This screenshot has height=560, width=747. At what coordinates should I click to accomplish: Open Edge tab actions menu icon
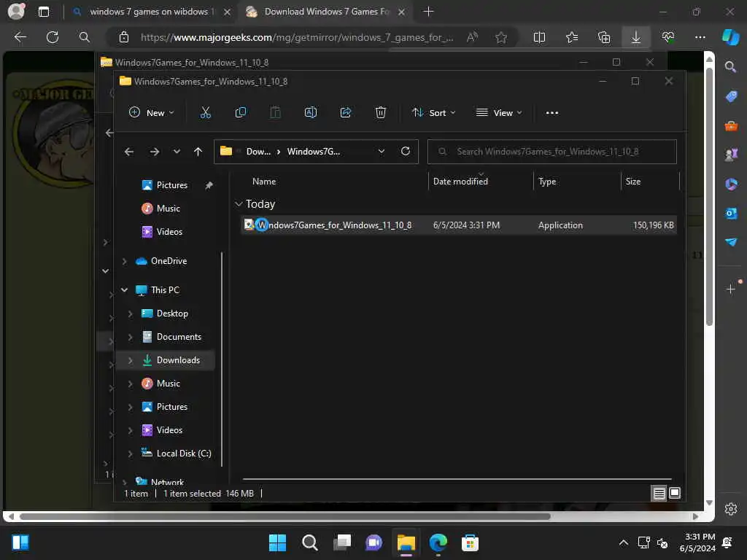click(44, 12)
